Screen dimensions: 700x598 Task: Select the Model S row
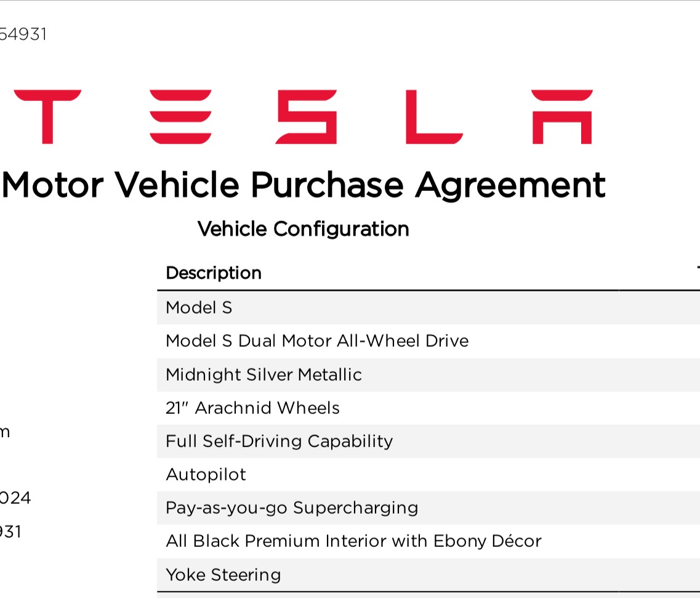[199, 307]
